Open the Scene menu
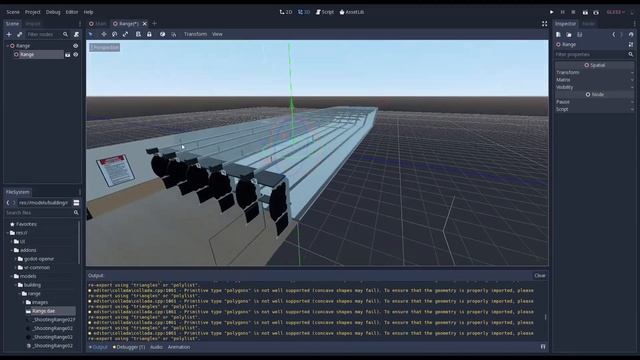The image size is (640, 360). [x=13, y=12]
